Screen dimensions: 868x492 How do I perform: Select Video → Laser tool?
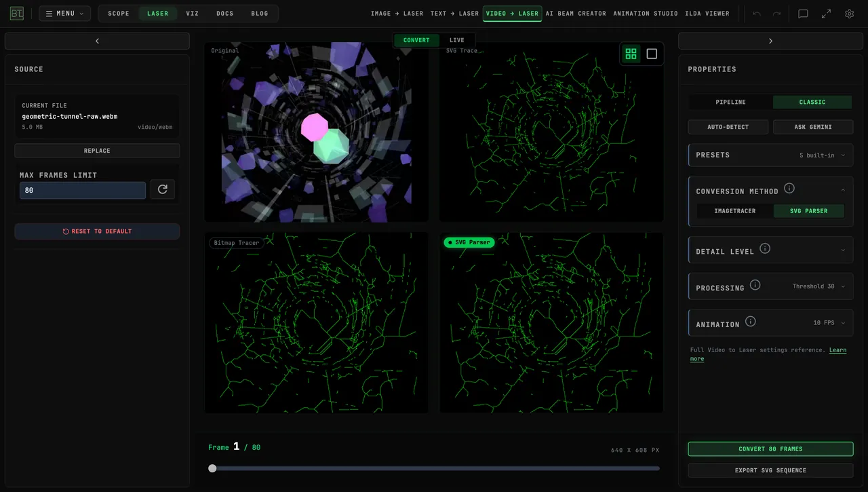pyautogui.click(x=512, y=14)
